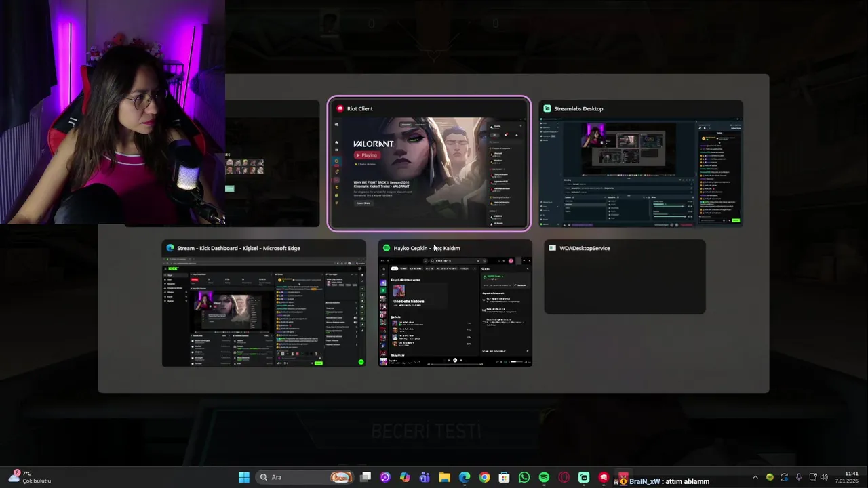Screen dimensions: 868x488
Task: Open the Copilot icon on the taskbar
Action: pos(405,477)
